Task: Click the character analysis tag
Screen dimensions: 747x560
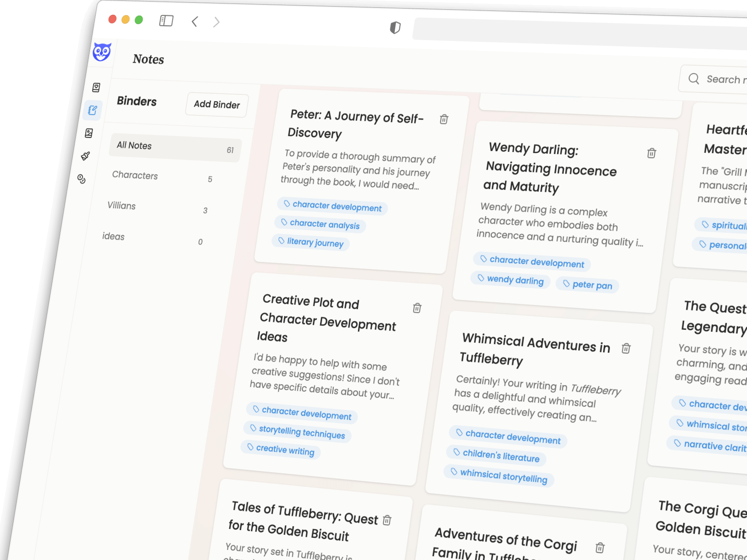Action: 320,224
